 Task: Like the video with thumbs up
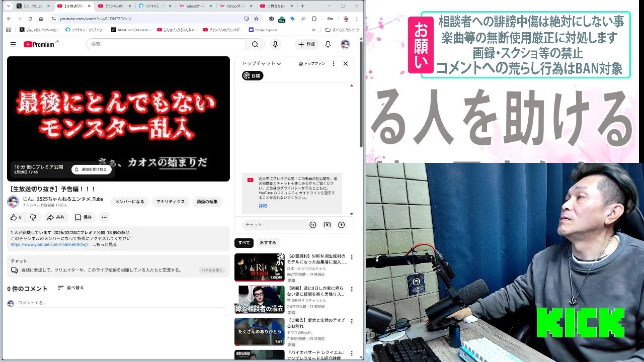(16, 217)
